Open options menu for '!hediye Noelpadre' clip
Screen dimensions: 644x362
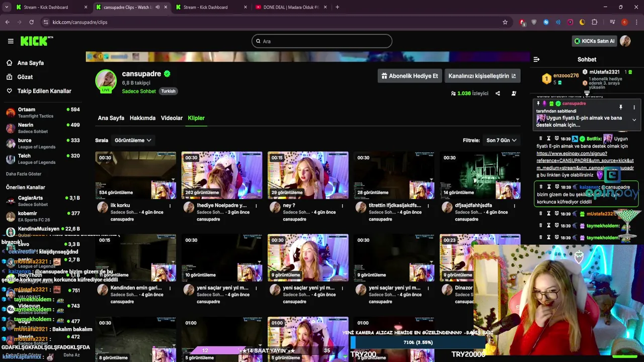(256, 206)
